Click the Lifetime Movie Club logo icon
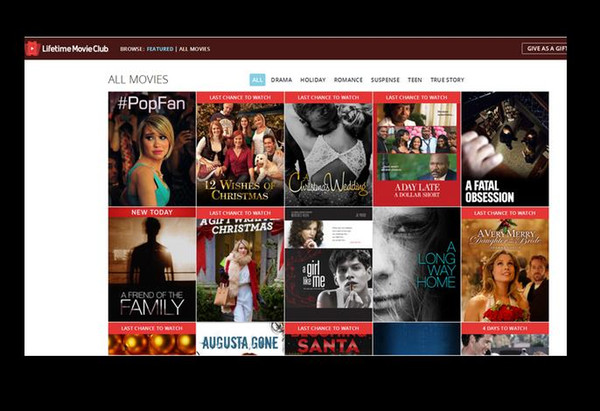This screenshot has width=600, height=411. coord(33,49)
